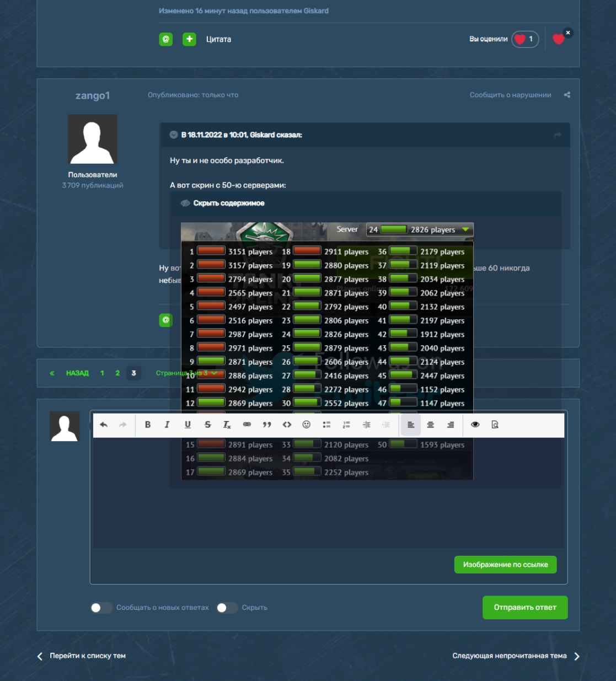Go to page 2
Viewport: 616px width, 681px height.
point(117,373)
